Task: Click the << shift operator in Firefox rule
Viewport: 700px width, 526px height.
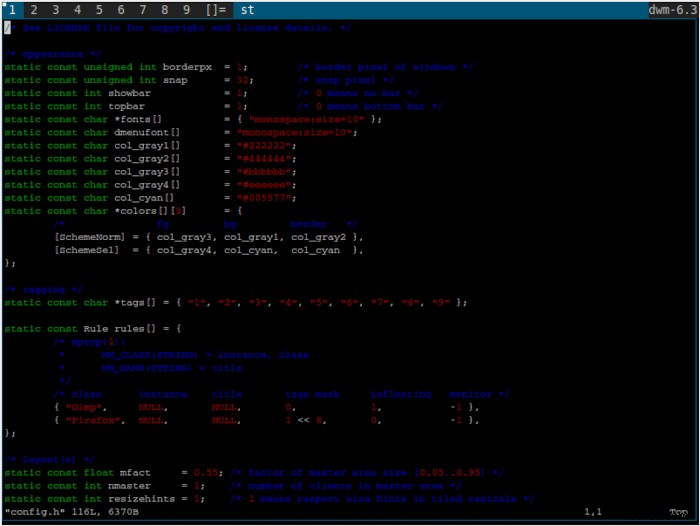Action: coord(303,420)
